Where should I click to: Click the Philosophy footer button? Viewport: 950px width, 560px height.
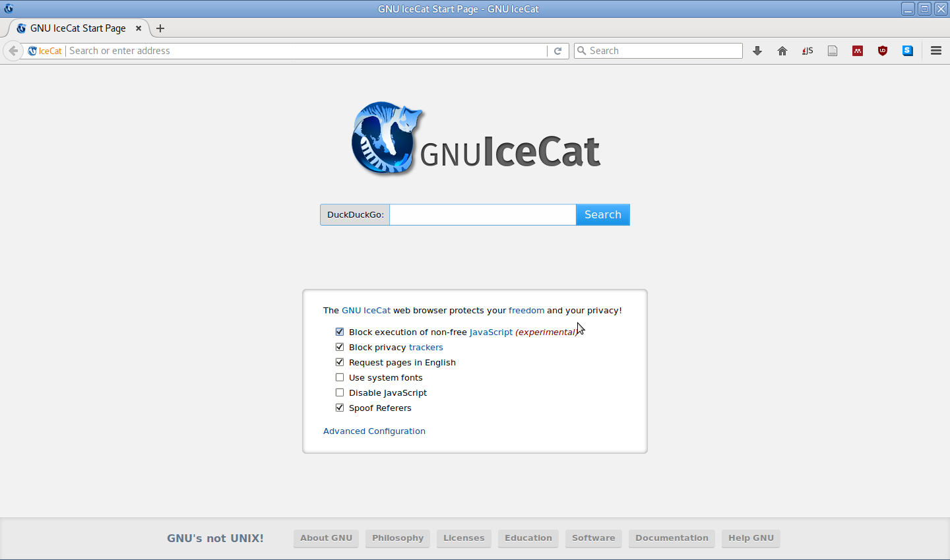(x=398, y=538)
